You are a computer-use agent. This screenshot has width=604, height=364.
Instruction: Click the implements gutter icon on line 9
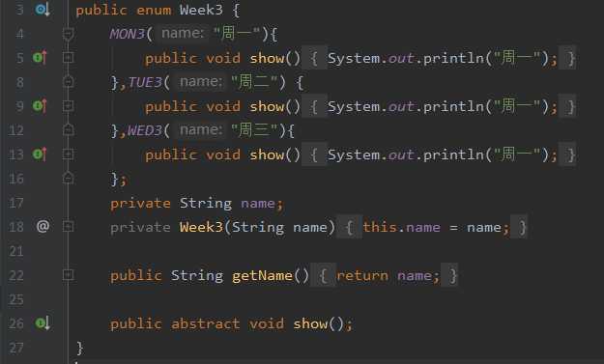[x=40, y=106]
